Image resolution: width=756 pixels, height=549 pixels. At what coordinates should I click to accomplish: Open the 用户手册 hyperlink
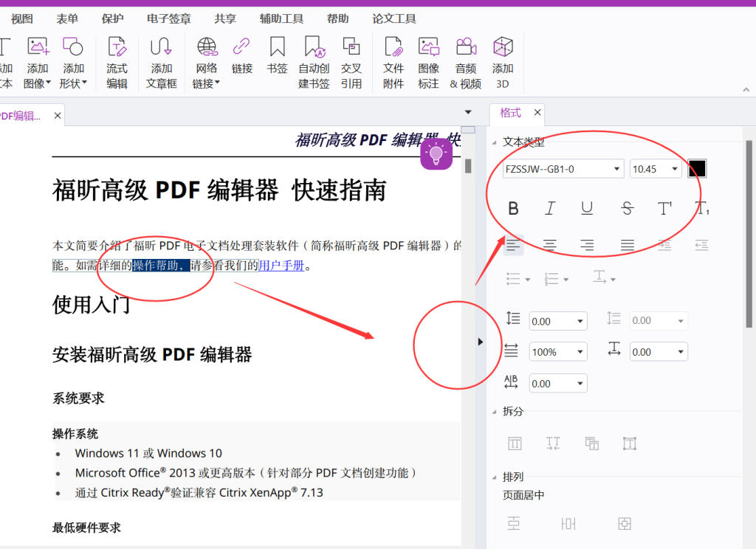point(281,266)
